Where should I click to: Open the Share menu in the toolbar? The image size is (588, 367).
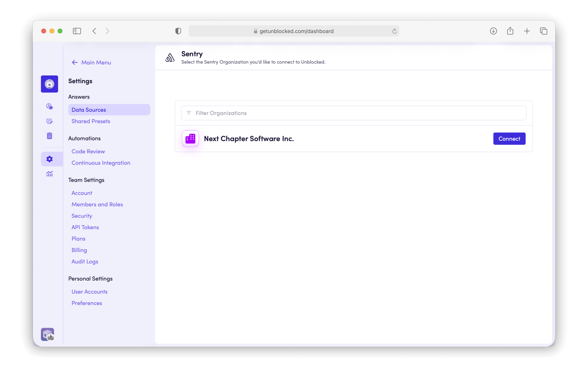coord(510,31)
